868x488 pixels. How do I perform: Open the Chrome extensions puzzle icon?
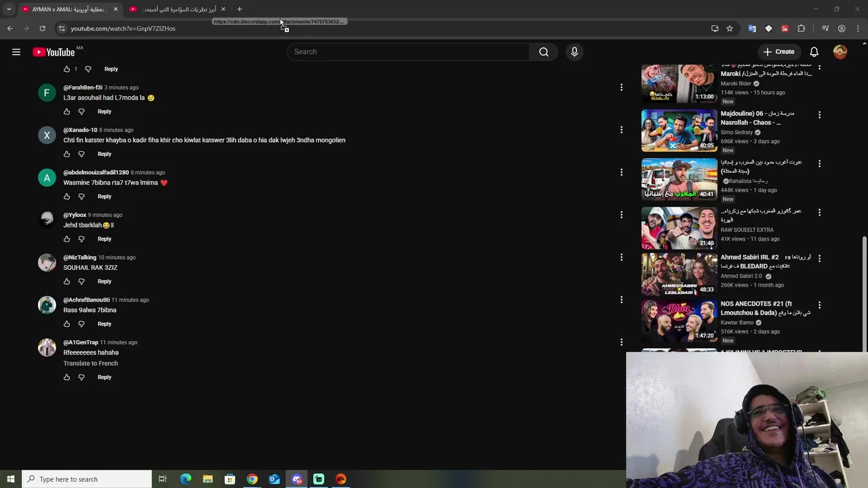pyautogui.click(x=802, y=28)
